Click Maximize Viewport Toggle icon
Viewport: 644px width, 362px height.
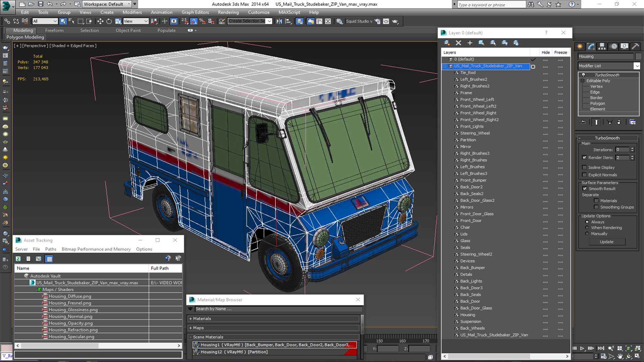637,356
